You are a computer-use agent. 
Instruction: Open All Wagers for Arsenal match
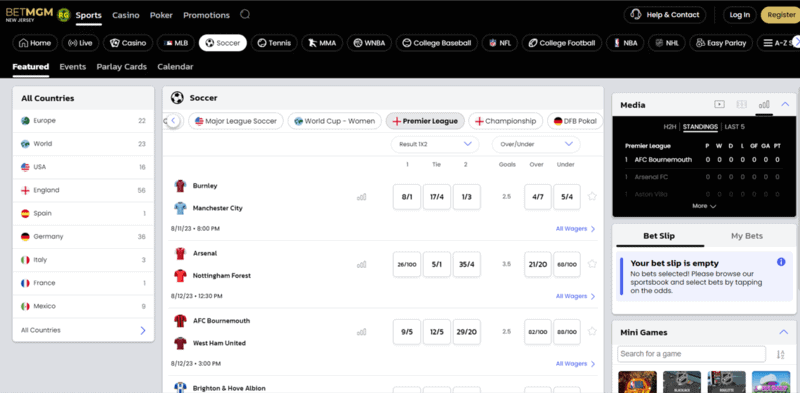576,296
